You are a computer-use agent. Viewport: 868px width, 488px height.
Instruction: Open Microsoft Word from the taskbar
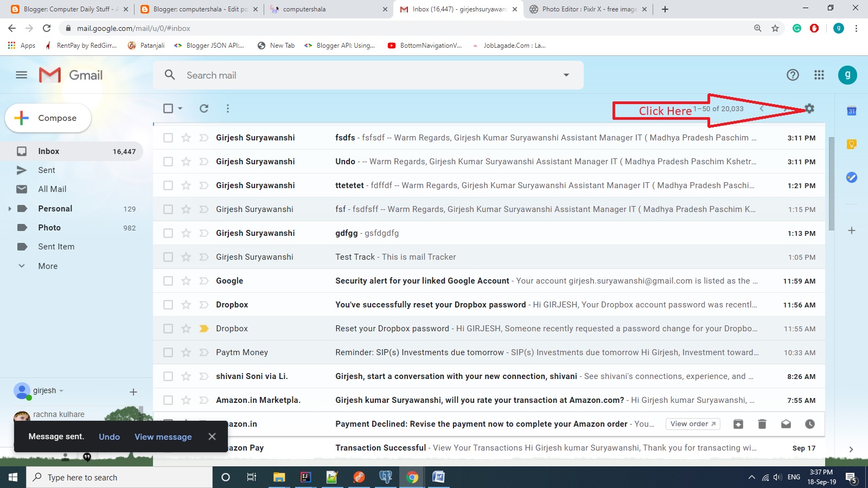click(438, 477)
